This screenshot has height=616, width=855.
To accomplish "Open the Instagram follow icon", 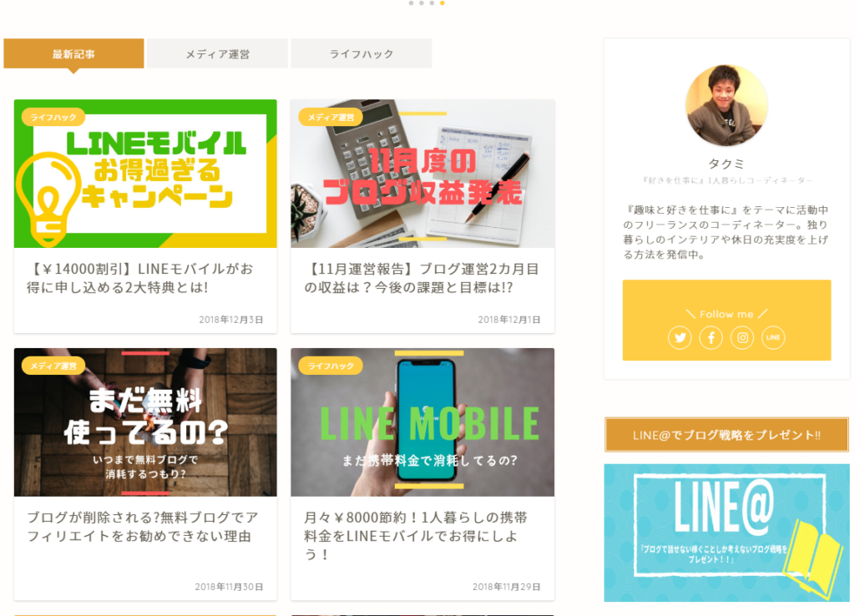I will [742, 337].
